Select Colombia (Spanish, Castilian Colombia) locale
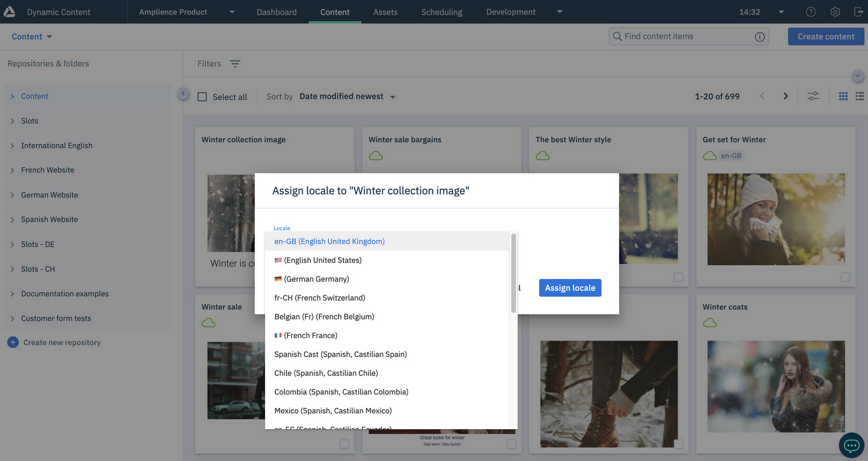 [387, 392]
